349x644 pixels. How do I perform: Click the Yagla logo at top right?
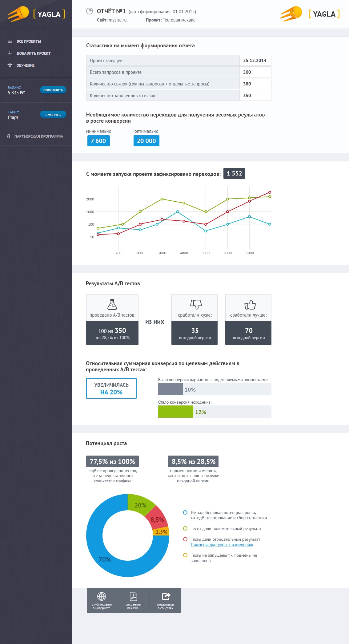[x=310, y=14]
